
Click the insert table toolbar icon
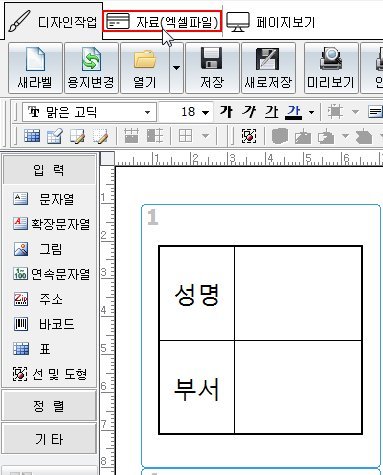pyautogui.click(x=32, y=136)
